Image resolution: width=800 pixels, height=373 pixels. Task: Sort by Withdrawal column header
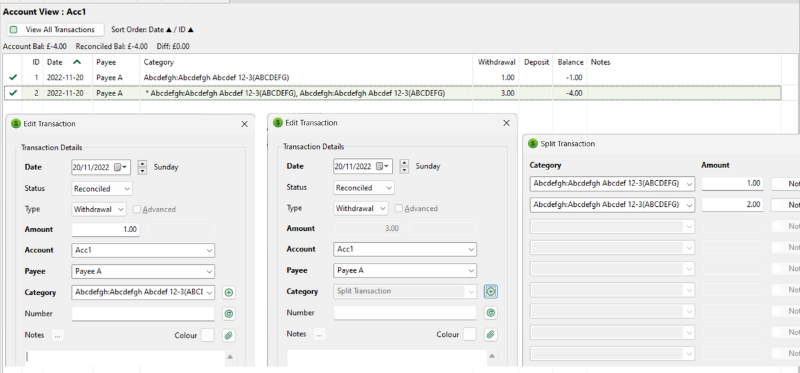coord(496,62)
